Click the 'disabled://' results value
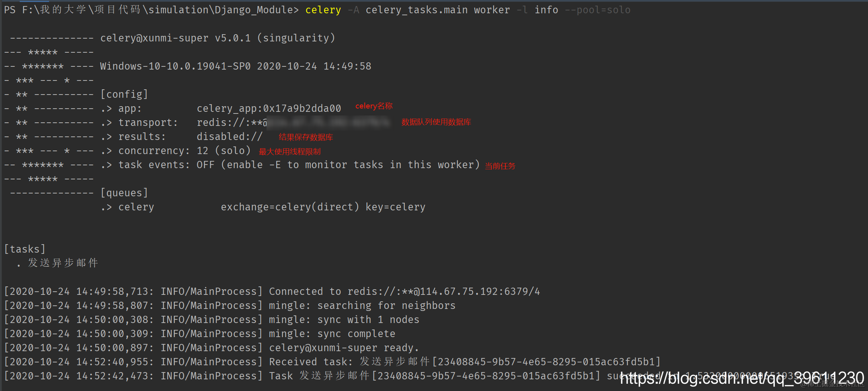The width and height of the screenshot is (868, 391). click(x=230, y=137)
